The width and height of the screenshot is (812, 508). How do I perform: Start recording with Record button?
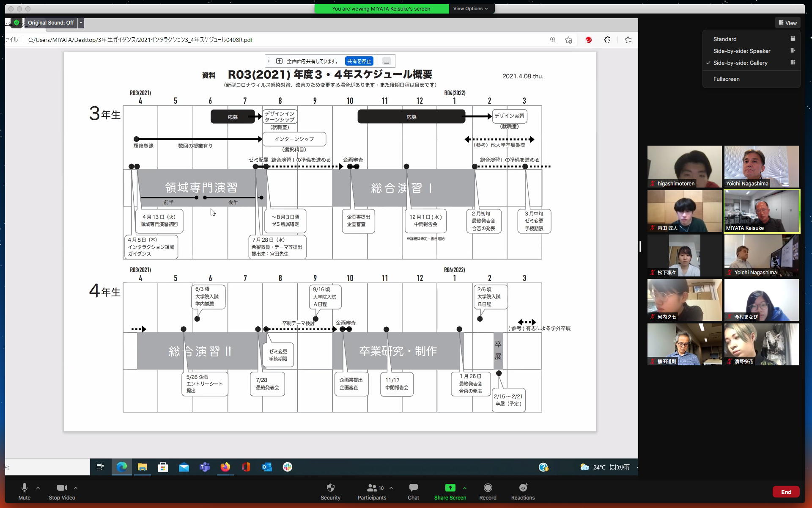pyautogui.click(x=488, y=491)
